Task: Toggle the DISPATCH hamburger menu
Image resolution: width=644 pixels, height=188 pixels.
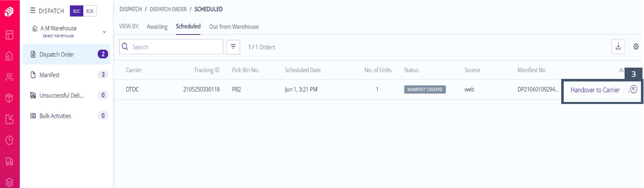Action: 33,10
